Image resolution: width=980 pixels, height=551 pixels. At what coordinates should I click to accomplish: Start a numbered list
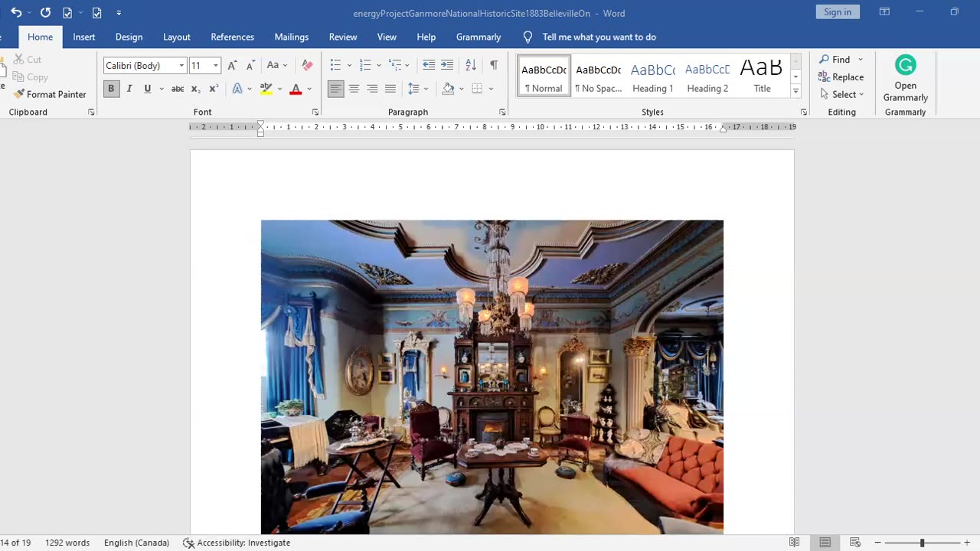point(365,66)
